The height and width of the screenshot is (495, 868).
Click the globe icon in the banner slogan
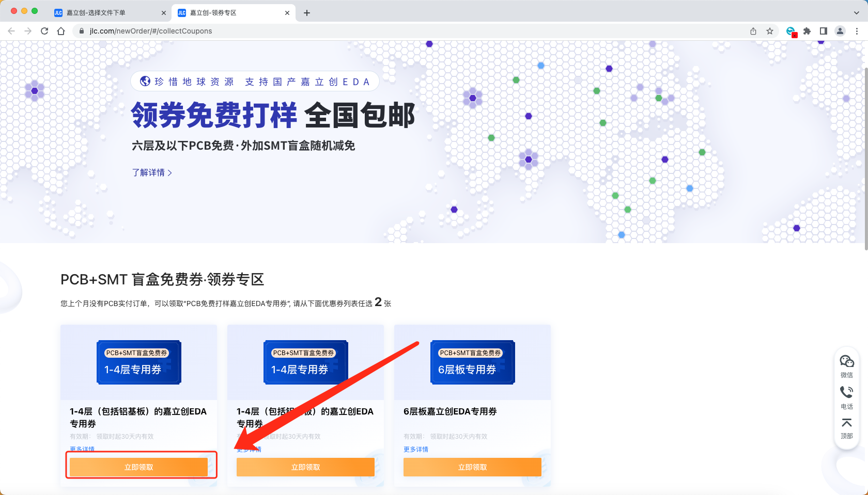145,81
